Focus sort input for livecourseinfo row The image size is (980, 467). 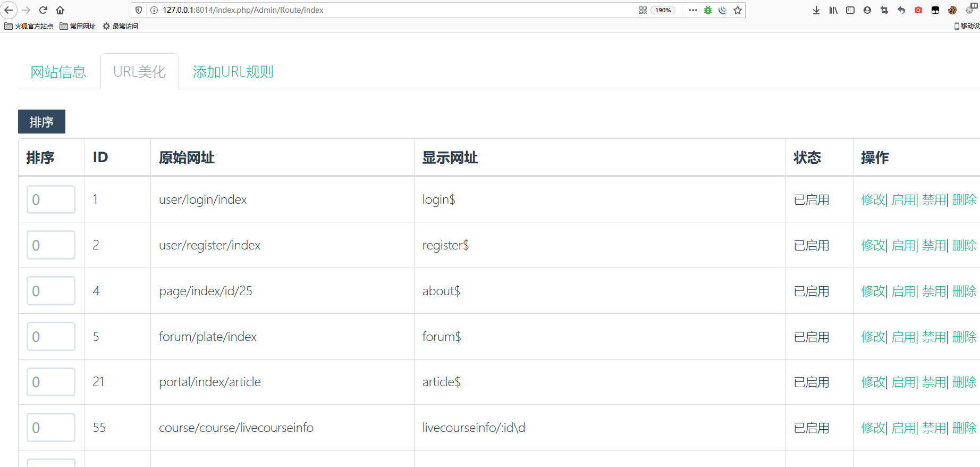point(51,428)
